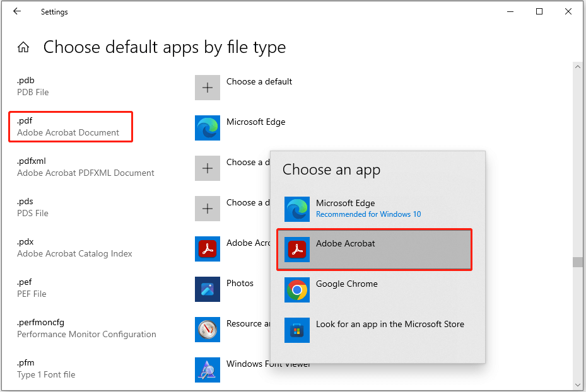The image size is (586, 392).
Task: Click the Microsoft Edge icon in Choose an app
Action: point(297,209)
